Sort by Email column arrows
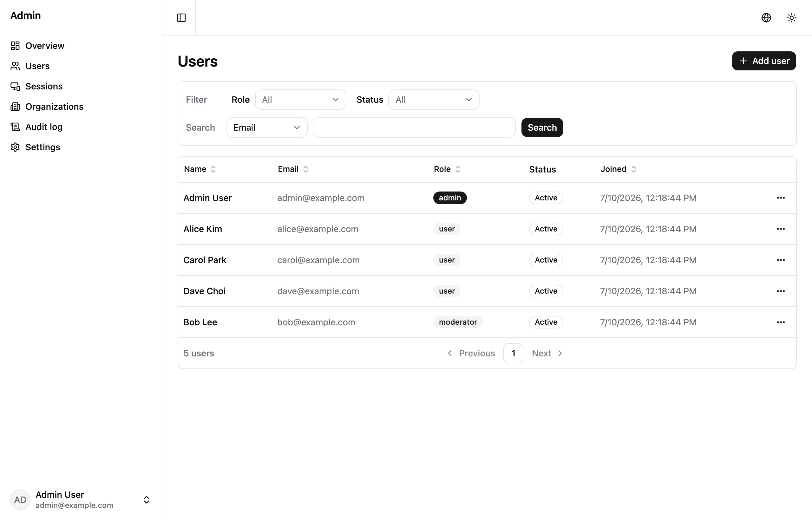Image resolution: width=812 pixels, height=520 pixels. 306,169
